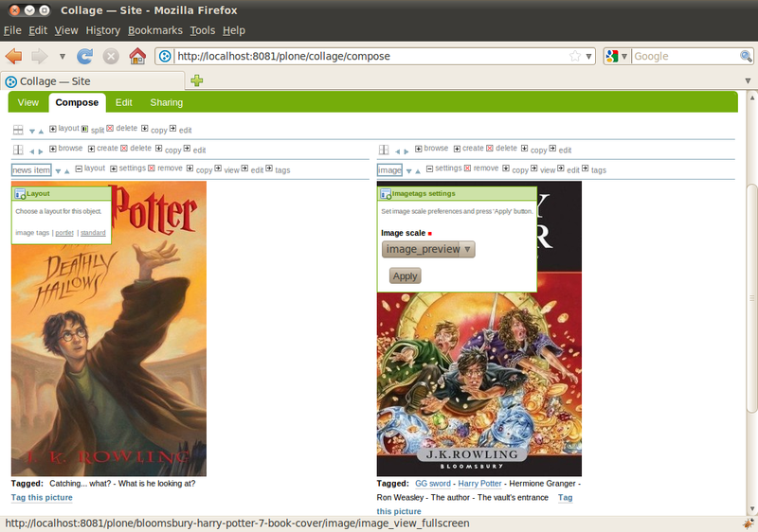The width and height of the screenshot is (758, 532).
Task: Collapse the news item layout panel
Action: 79,168
